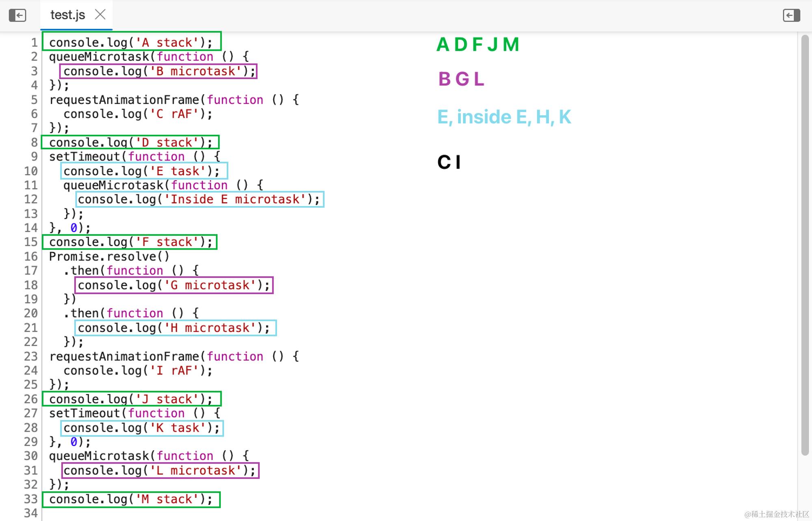Click the left sidebar toggle icon
This screenshot has height=521, width=812.
click(x=17, y=15)
